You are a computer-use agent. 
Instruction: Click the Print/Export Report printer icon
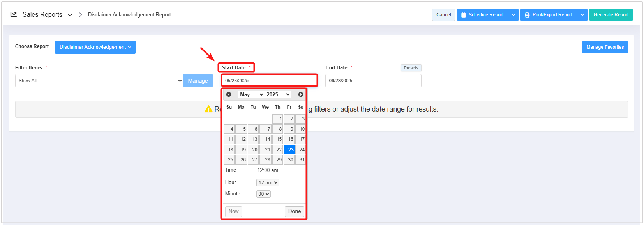pos(527,15)
